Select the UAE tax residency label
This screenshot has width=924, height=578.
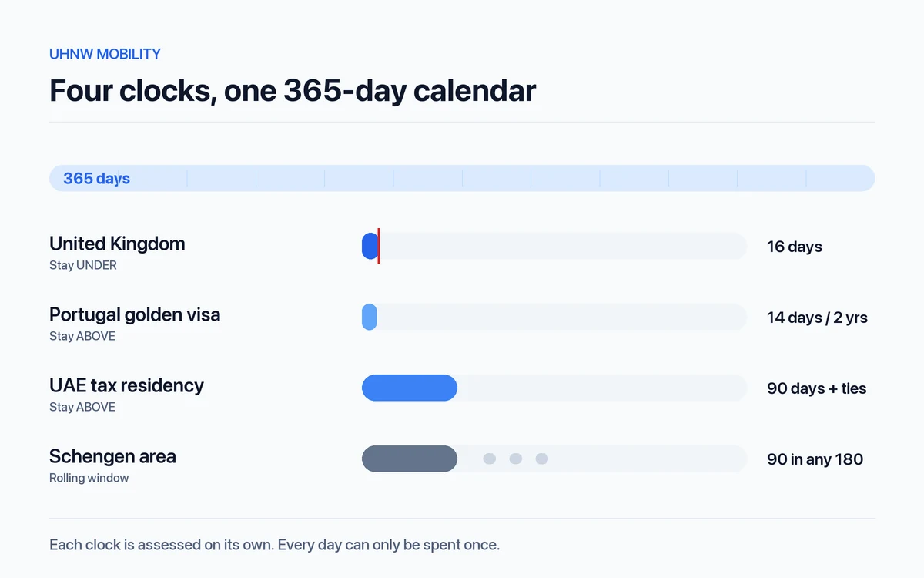point(126,385)
